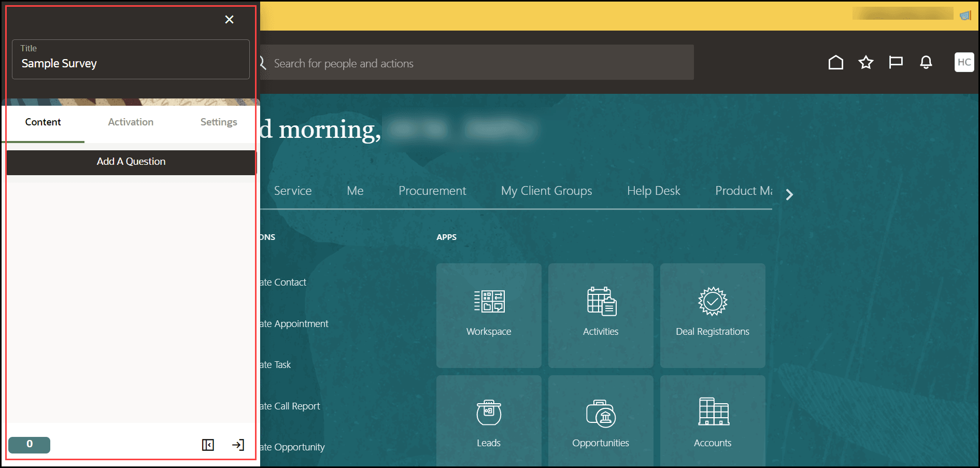The width and height of the screenshot is (980, 468).
Task: Click the Create Contact quick action
Action: click(x=283, y=282)
